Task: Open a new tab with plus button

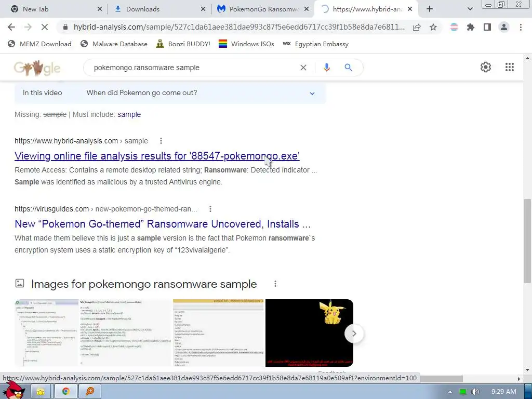Action: pos(430,9)
